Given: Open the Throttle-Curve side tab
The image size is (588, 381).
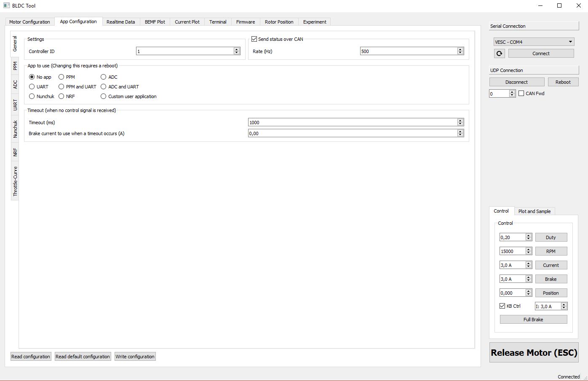Looking at the screenshot, I should coord(15,181).
